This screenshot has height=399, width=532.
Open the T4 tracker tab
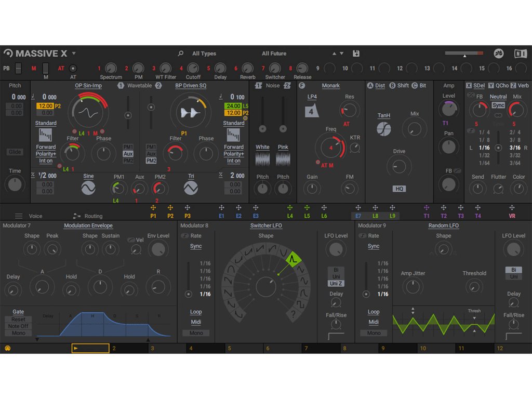point(478,216)
